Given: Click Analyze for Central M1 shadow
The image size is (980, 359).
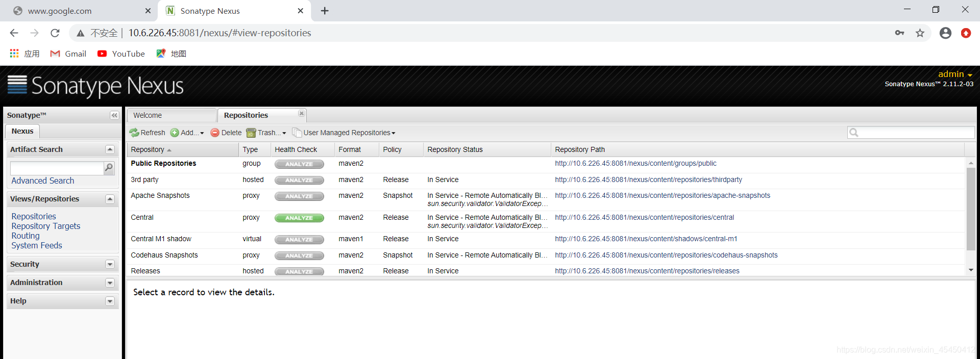Looking at the screenshot, I should pyautogui.click(x=299, y=240).
